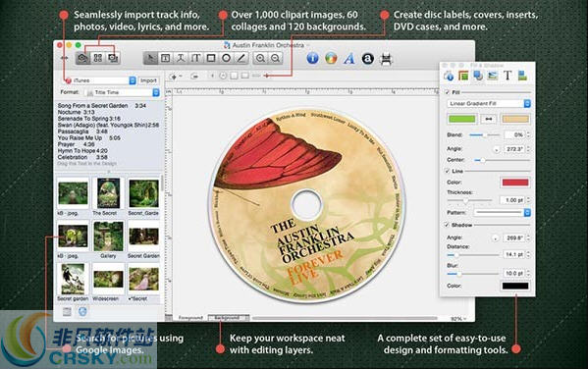Open the iTunes source dropdown
The image size is (588, 369).
click(100, 80)
